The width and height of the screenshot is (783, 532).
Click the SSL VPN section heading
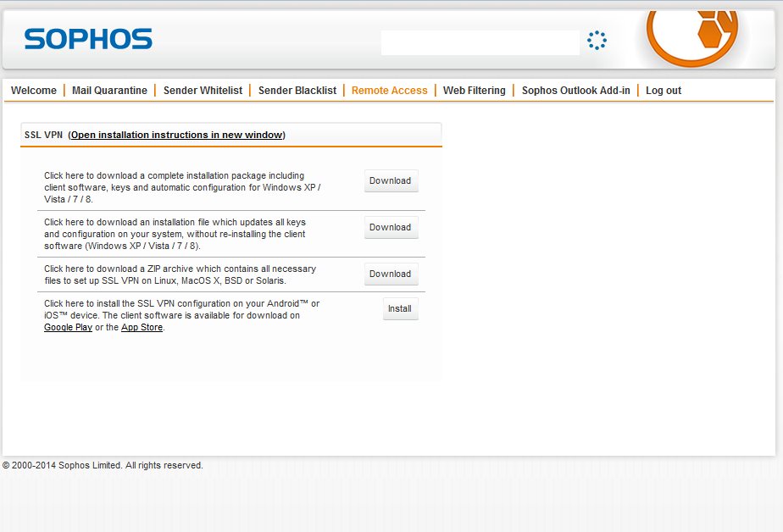pos(43,135)
